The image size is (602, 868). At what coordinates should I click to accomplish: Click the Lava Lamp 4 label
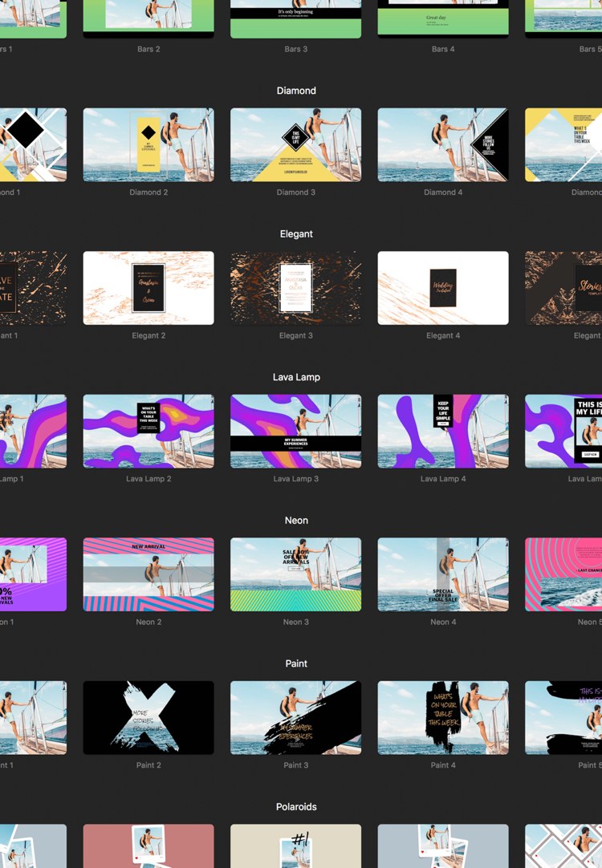point(443,479)
